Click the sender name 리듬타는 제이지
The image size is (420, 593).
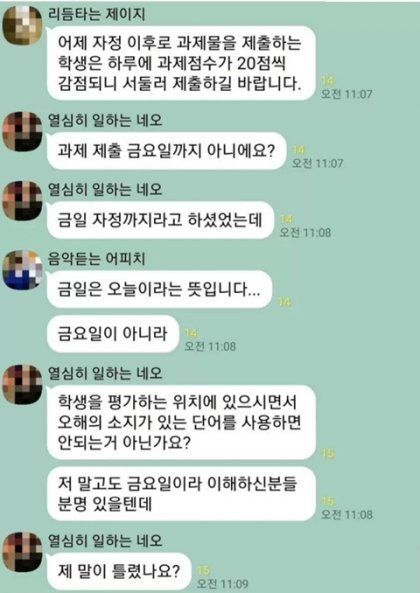(97, 15)
